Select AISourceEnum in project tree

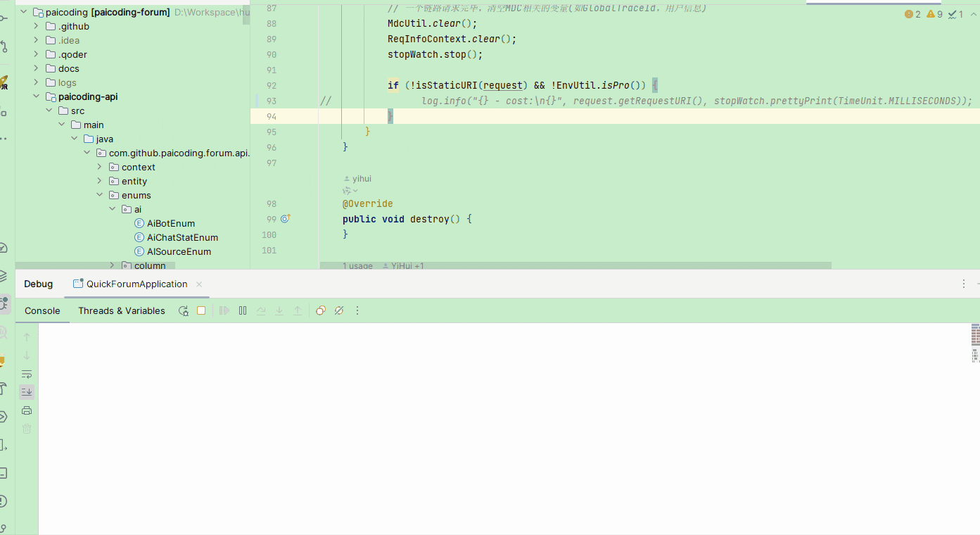pyautogui.click(x=179, y=251)
